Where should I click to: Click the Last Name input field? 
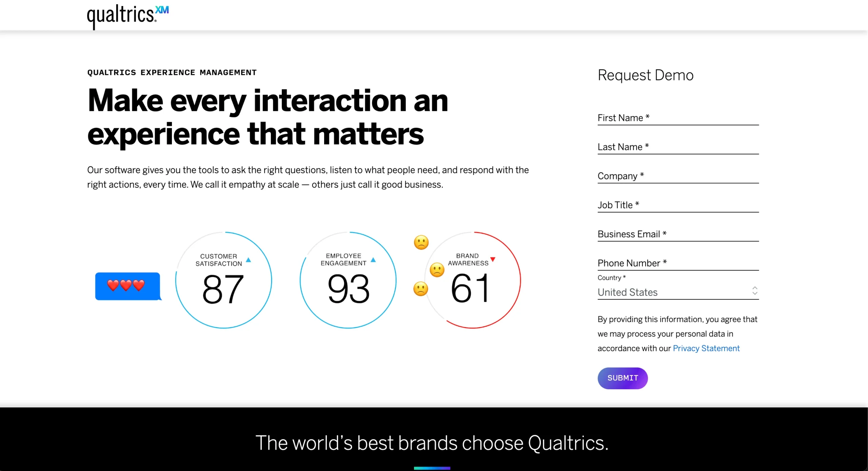pos(678,147)
